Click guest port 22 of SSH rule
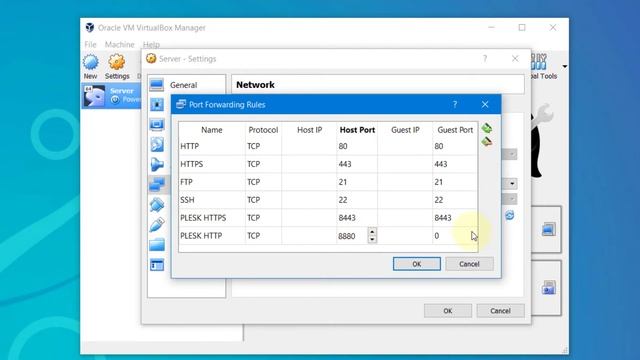This screenshot has width=640, height=360. pyautogui.click(x=455, y=200)
